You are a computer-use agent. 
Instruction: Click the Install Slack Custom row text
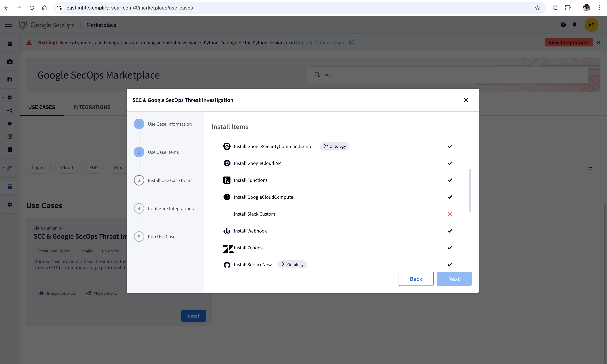(254, 214)
